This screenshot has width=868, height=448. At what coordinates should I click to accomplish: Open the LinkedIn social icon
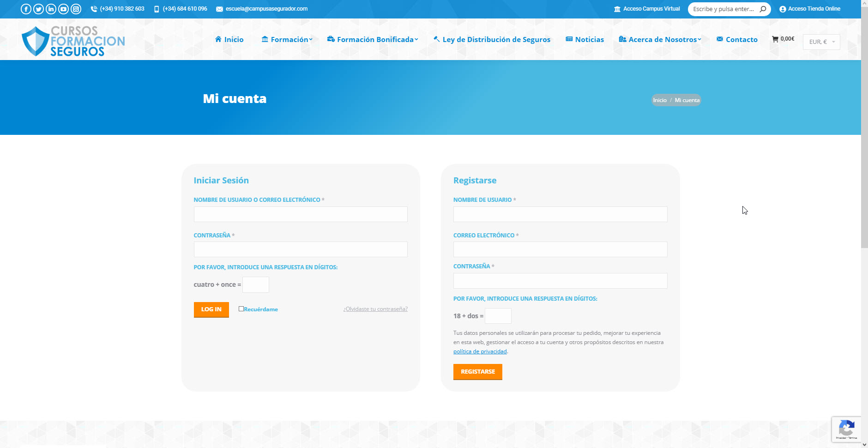click(51, 9)
